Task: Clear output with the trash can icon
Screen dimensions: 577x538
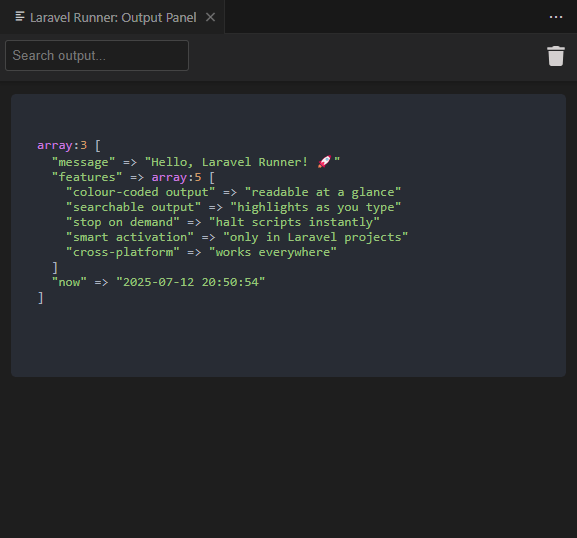Action: coord(556,56)
